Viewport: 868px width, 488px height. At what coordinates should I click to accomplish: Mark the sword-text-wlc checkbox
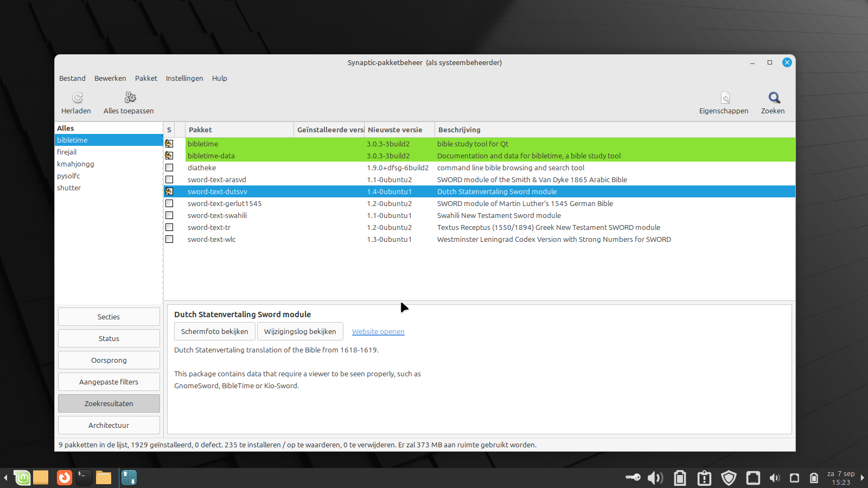[169, 239]
